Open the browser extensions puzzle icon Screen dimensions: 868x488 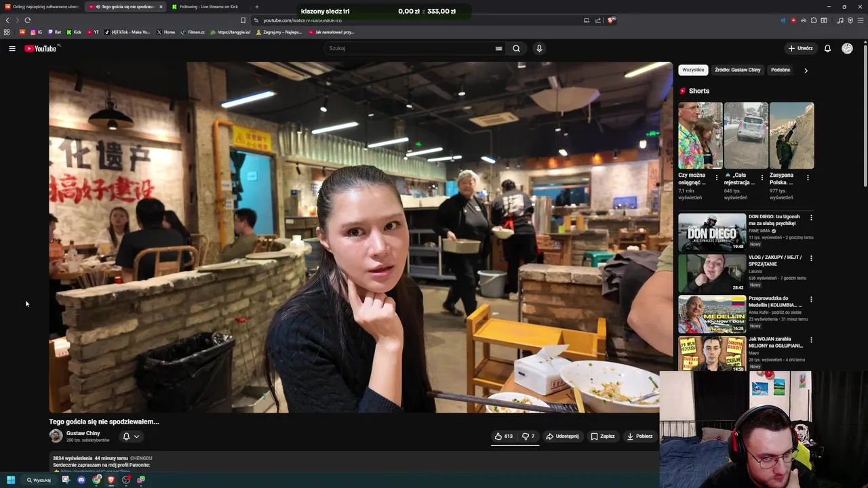tap(814, 20)
